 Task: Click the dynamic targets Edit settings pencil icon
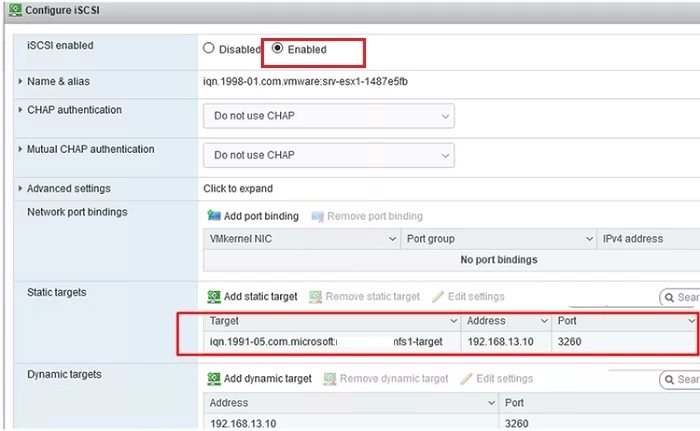pyautogui.click(x=467, y=379)
